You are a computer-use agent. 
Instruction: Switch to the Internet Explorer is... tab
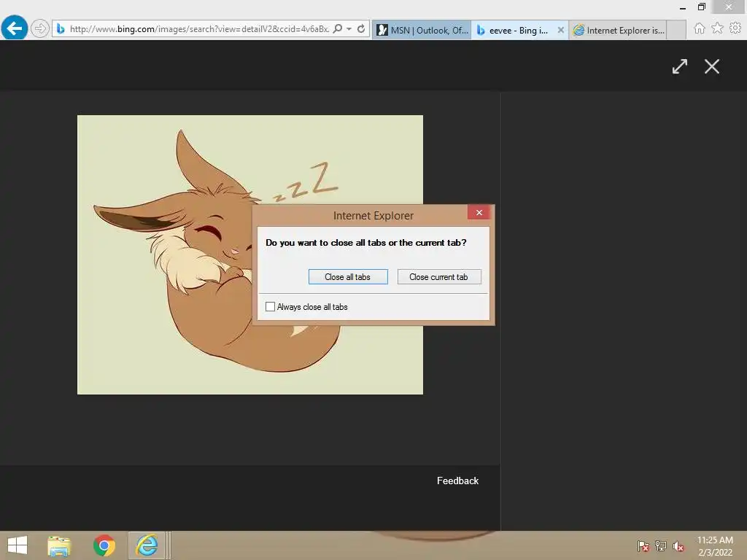click(619, 30)
